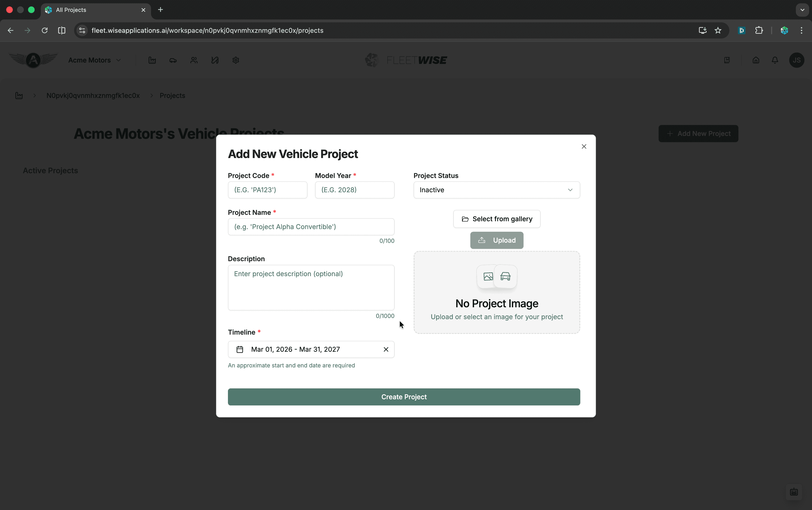Click the calendar icon in Timeline
The width and height of the screenshot is (812, 510).
pos(240,349)
